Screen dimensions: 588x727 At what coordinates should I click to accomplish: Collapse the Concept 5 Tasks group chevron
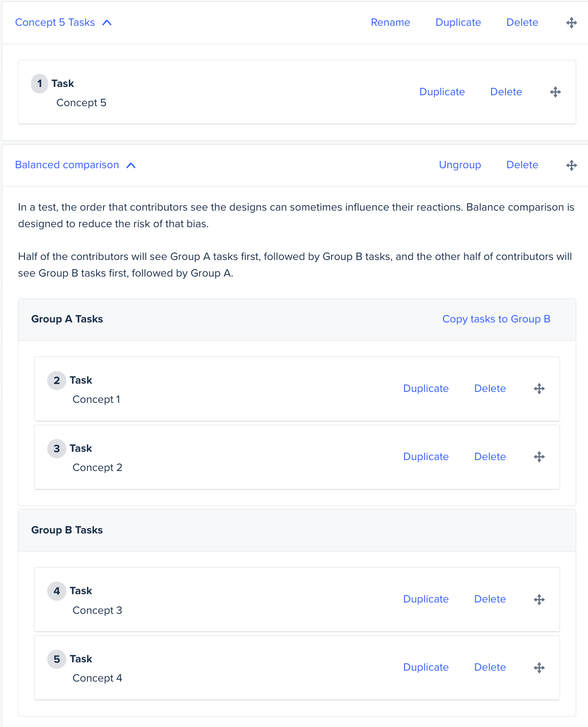tap(107, 23)
